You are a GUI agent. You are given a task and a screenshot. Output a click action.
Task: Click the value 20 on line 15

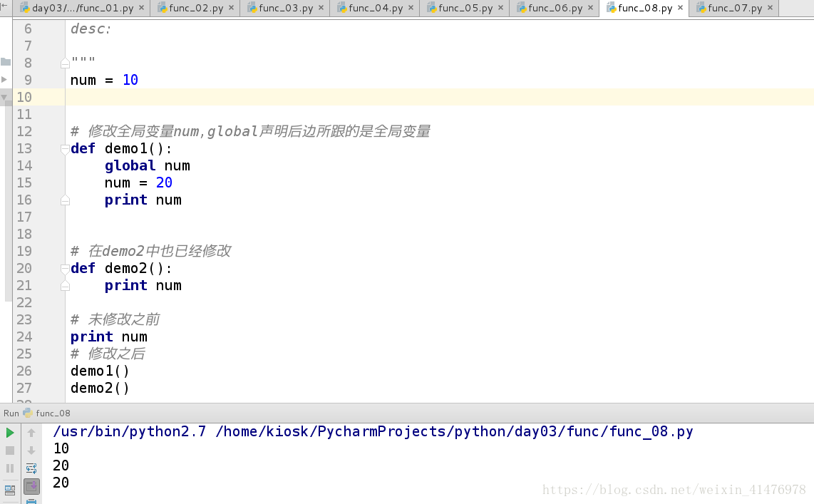coord(164,182)
